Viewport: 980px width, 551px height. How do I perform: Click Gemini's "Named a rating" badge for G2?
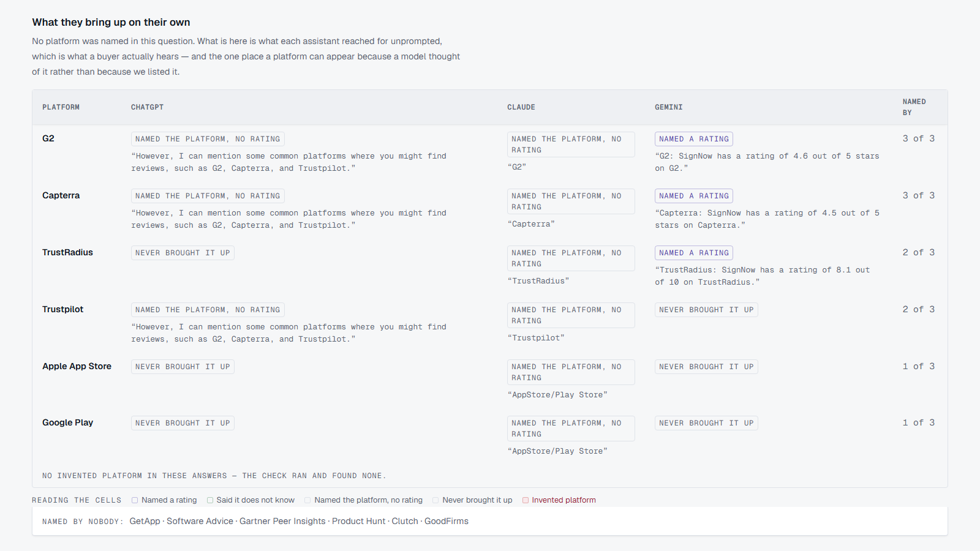pos(694,139)
